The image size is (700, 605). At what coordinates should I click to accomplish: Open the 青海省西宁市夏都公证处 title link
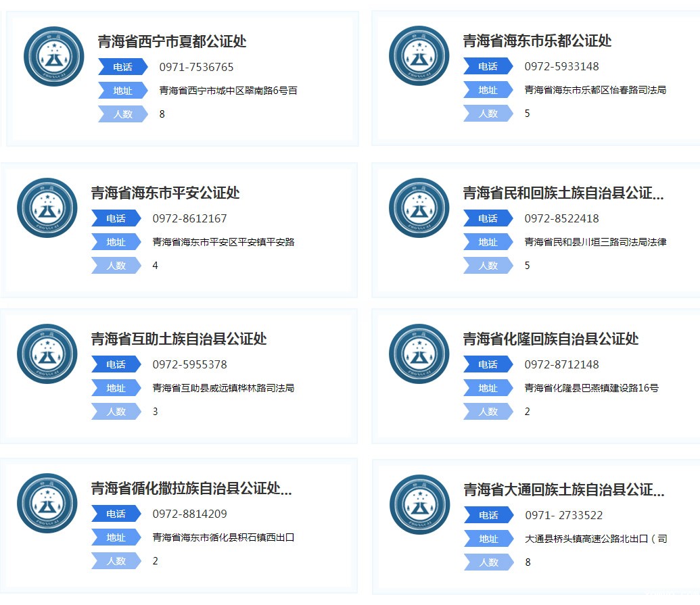click(x=172, y=41)
